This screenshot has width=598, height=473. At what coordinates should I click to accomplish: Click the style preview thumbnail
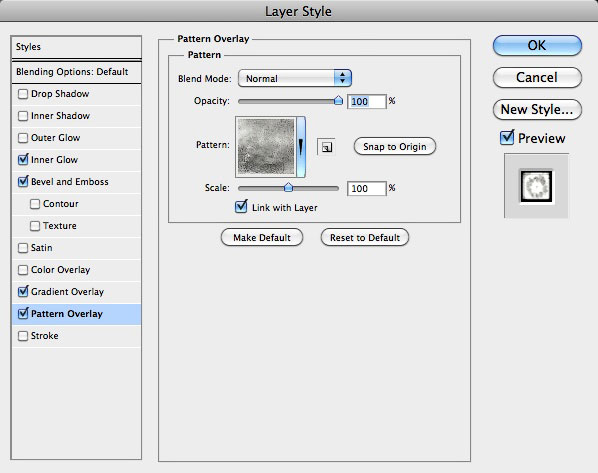pyautogui.click(x=536, y=186)
